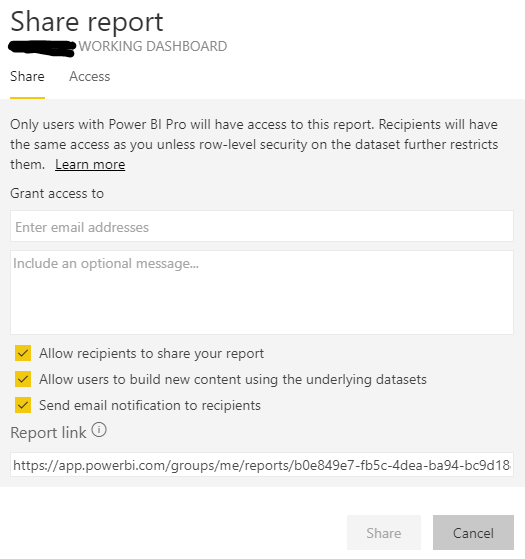Image resolution: width=525 pixels, height=559 pixels.
Task: Click the Enter email addresses field
Action: [x=262, y=226]
